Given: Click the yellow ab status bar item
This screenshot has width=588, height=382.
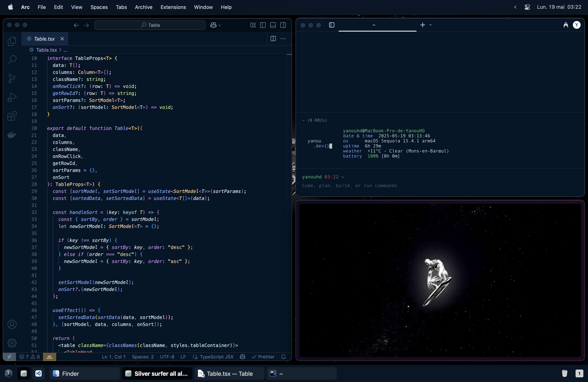Looking at the screenshot, I should [x=49, y=357].
